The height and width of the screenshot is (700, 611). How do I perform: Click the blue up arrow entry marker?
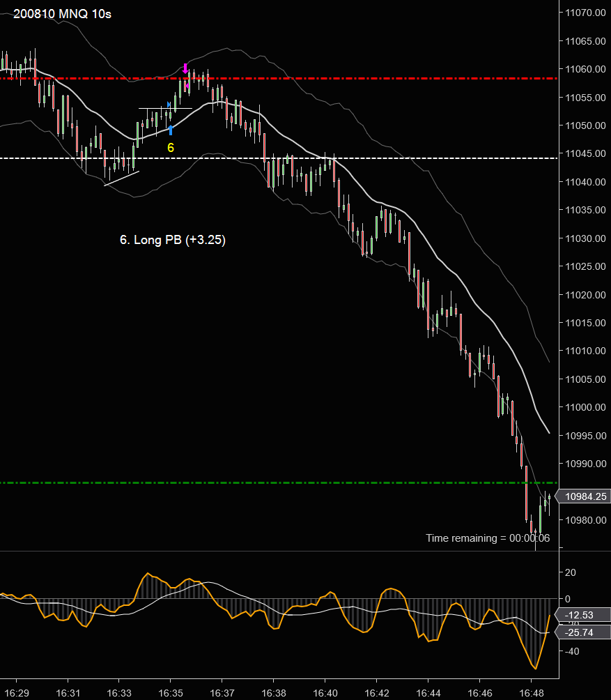171,130
